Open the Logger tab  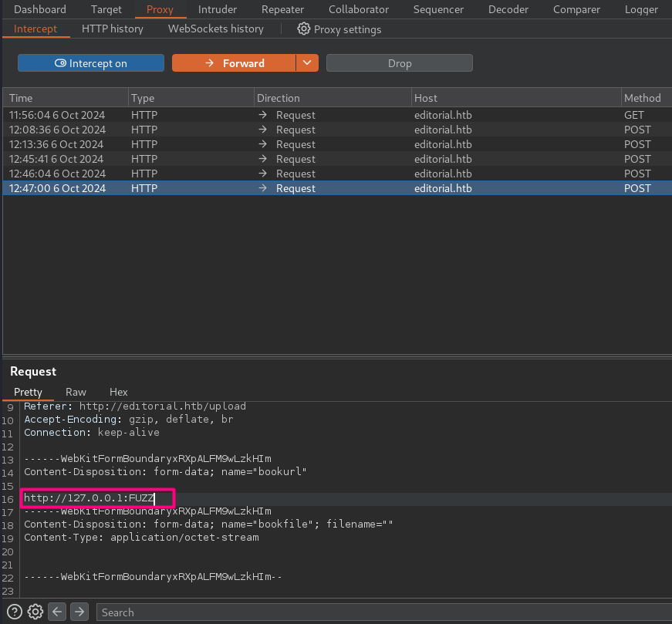(x=641, y=9)
